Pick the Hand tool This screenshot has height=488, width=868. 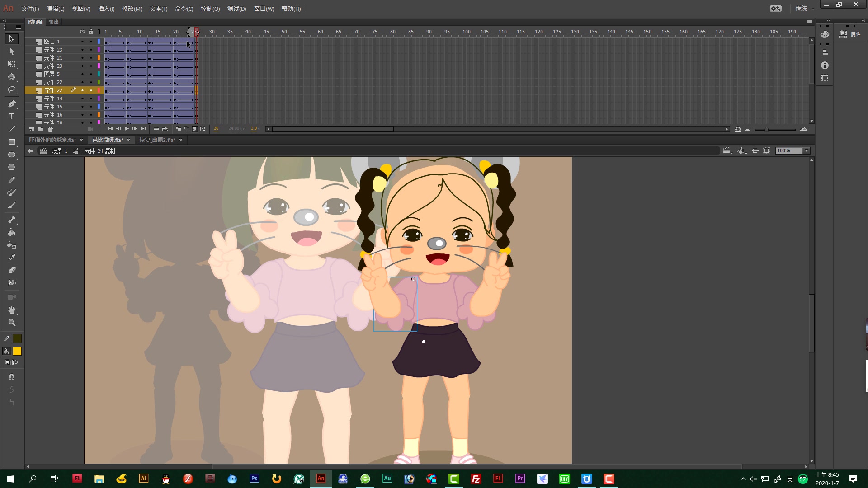tap(12, 310)
